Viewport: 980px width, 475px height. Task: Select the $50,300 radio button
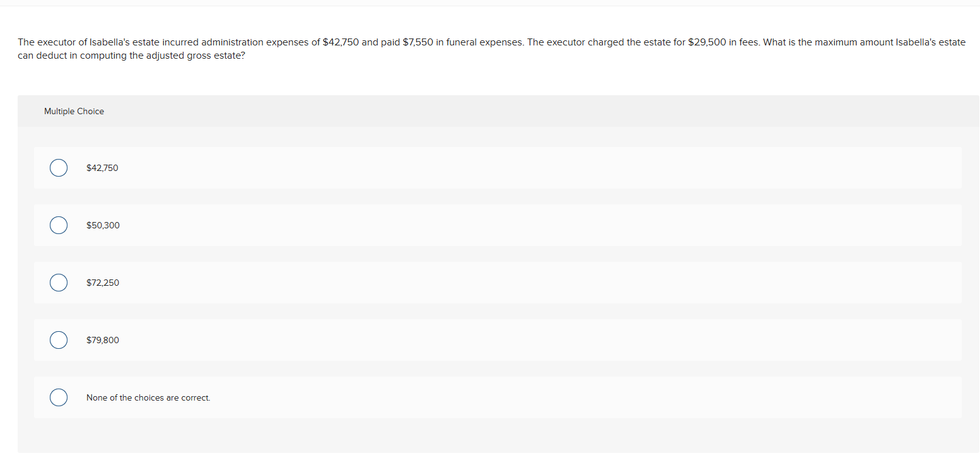58,225
